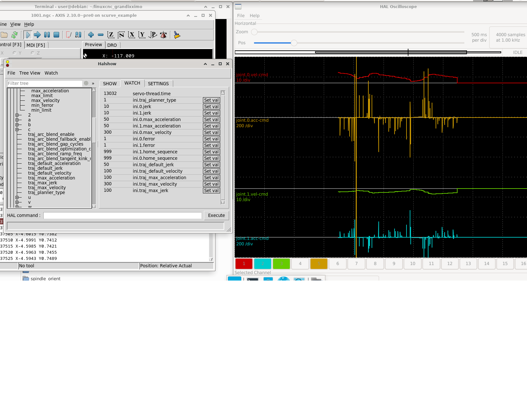Switch to the SETTINGS tab in Halshow

(x=158, y=84)
